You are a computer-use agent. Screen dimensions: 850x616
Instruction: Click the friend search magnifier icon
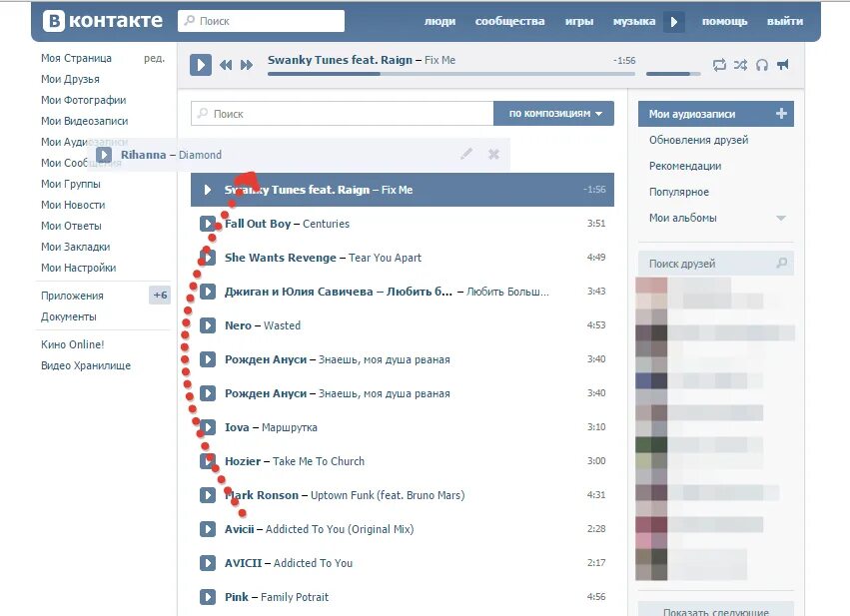782,263
